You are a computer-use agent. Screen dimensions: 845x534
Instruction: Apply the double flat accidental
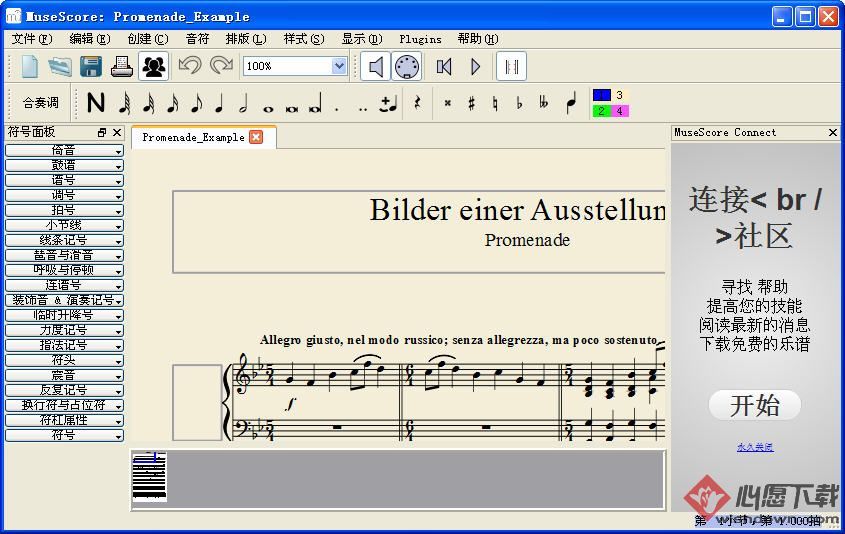(x=543, y=102)
